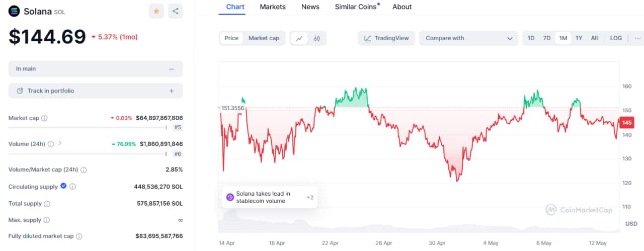Viewport: 644px width, 251px height.
Task: Click info icon beside Fully diluted market cap
Action: pos(79,236)
